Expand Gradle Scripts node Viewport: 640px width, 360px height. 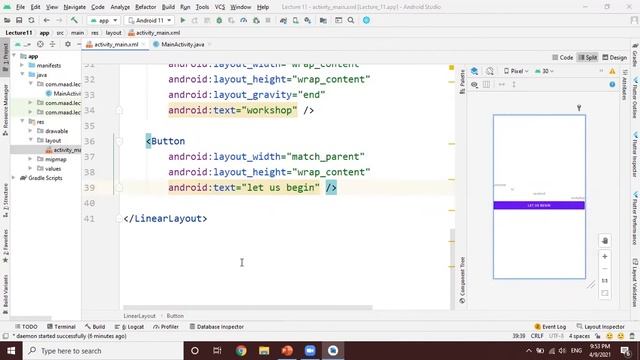click(x=14, y=178)
